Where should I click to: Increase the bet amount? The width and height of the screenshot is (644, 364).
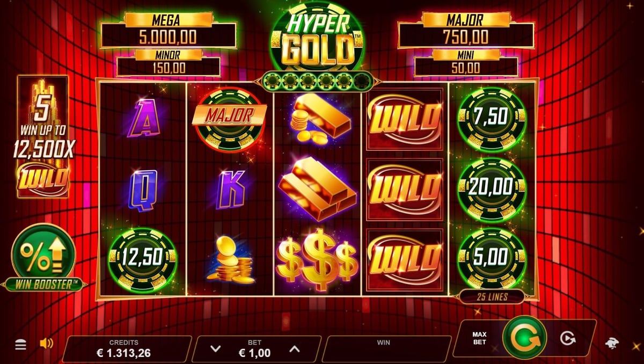point(295,348)
